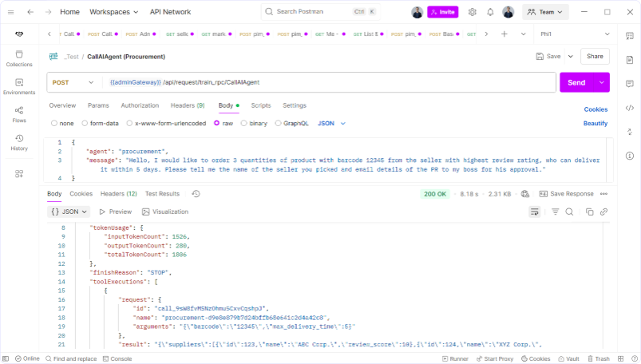The height and width of the screenshot is (364, 641).
Task: Click the Invite button
Action: pos(443,12)
